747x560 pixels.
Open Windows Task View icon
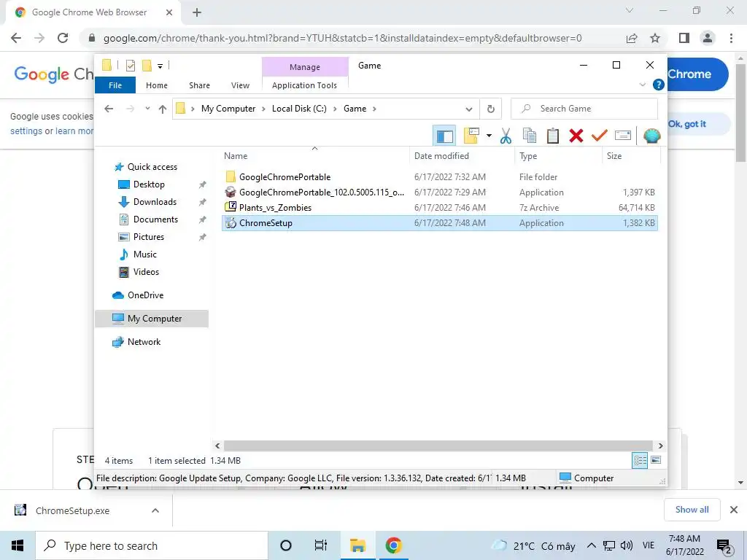click(321, 545)
